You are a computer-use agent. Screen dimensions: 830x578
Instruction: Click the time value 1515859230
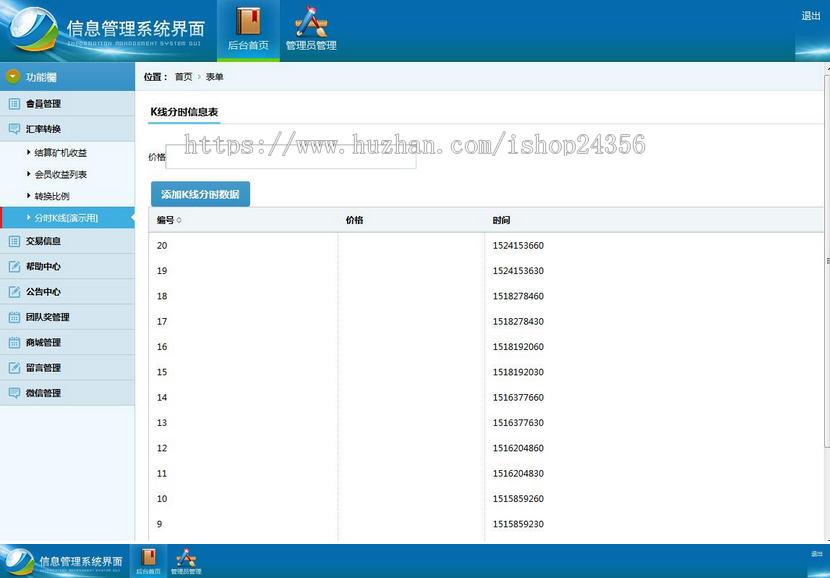pos(518,525)
